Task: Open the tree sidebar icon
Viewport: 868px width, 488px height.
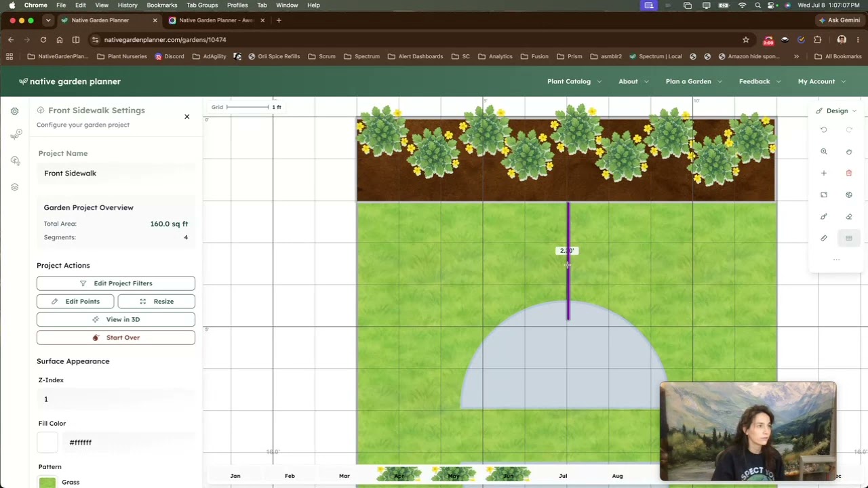Action: tap(15, 161)
